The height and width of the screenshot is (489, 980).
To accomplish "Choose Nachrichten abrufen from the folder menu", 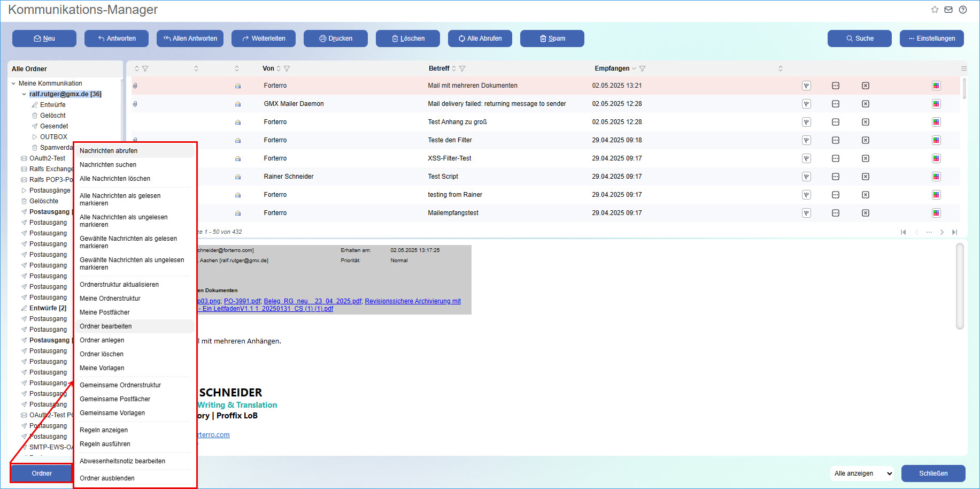I will coord(109,150).
